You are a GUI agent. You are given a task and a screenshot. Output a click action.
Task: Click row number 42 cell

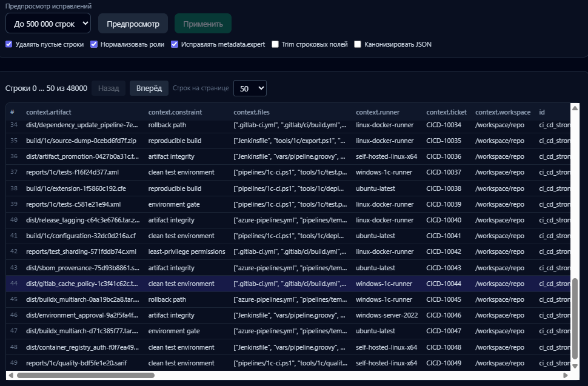[14, 251]
